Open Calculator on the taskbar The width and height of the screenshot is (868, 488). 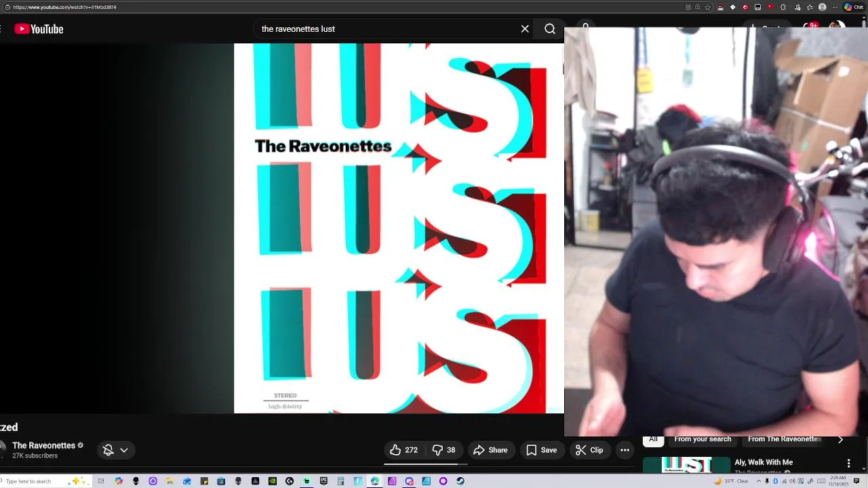(x=340, y=481)
